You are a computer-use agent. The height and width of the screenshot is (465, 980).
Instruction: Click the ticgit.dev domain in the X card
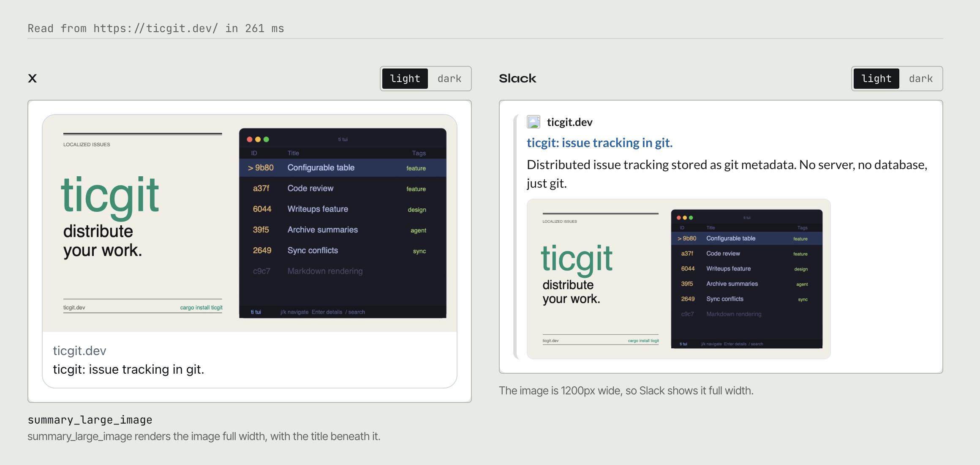click(x=79, y=350)
